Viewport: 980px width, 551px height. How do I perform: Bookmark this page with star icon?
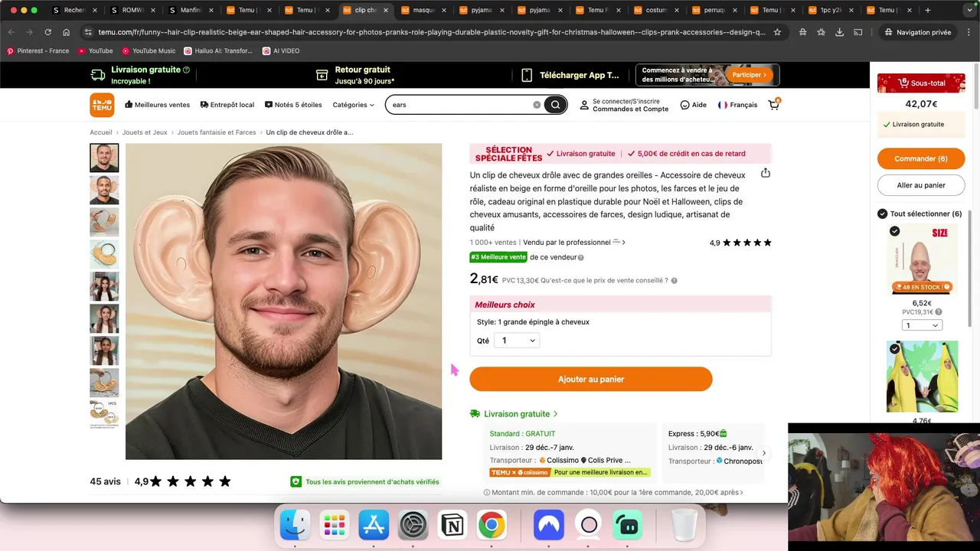tap(777, 32)
